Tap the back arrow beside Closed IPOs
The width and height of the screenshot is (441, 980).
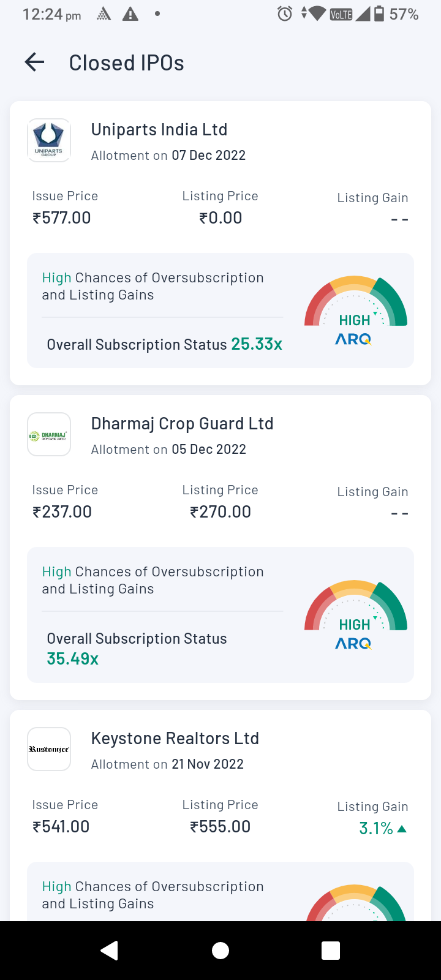(35, 62)
